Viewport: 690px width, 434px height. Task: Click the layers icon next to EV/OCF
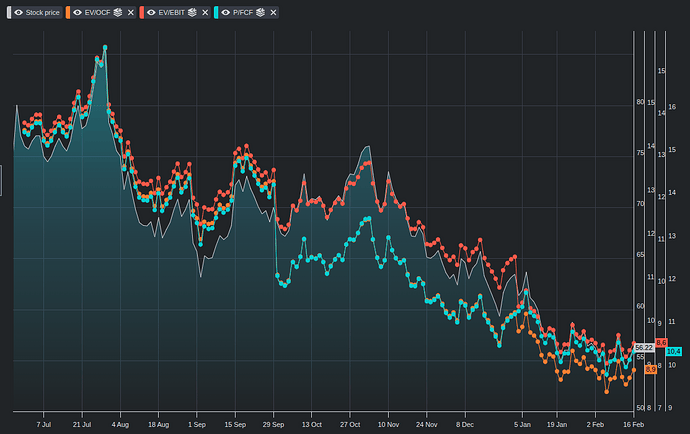click(117, 12)
